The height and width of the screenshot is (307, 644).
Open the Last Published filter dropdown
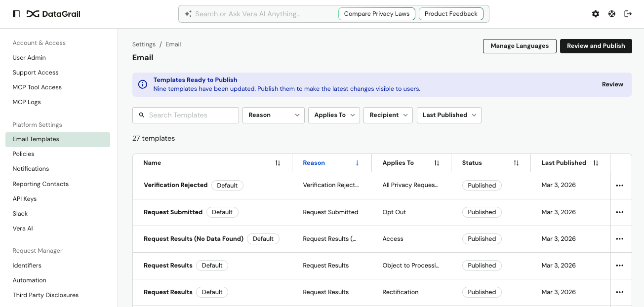[449, 115]
